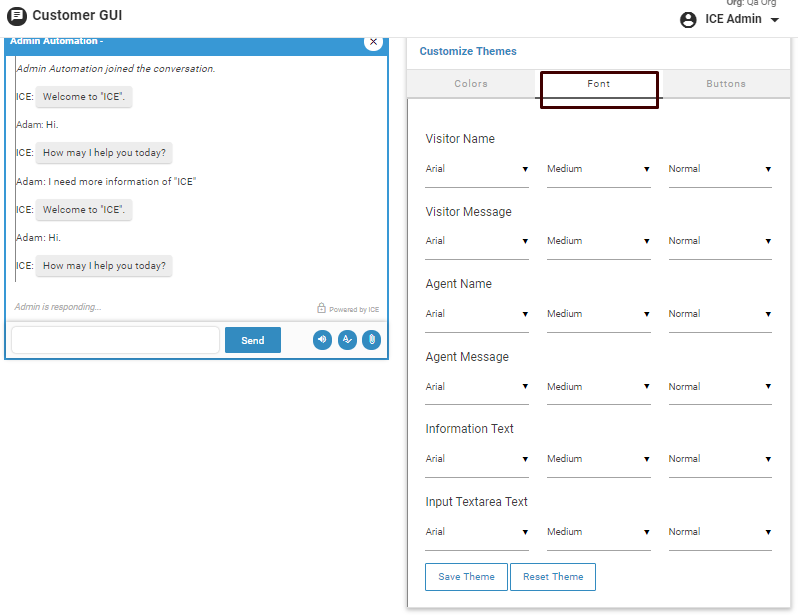Click the Save Theme button
Image resolution: width=798 pixels, height=615 pixels.
click(466, 577)
